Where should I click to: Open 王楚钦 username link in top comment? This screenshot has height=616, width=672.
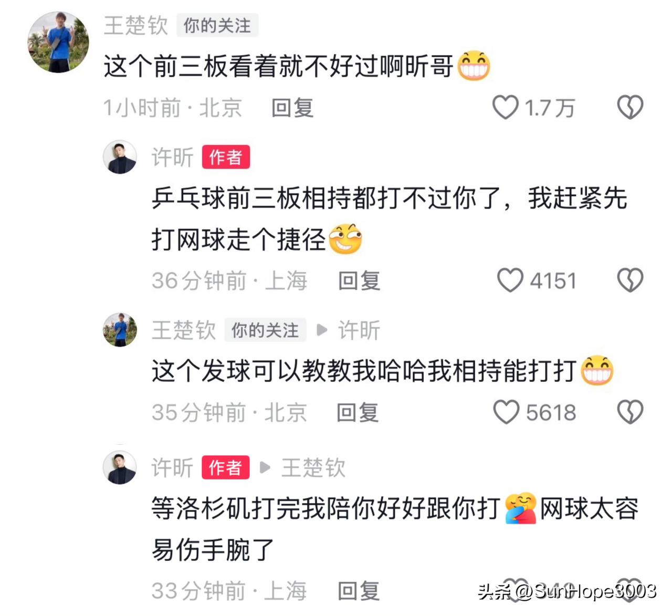[x=135, y=25]
